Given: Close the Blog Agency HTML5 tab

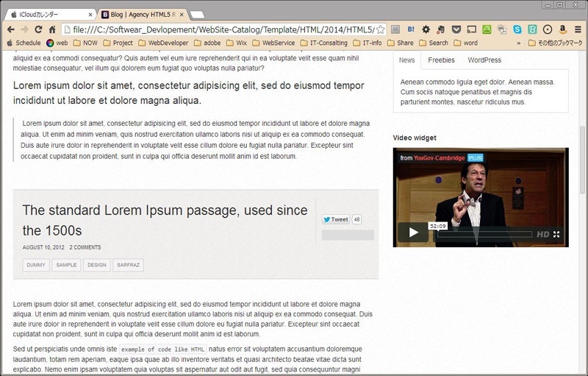Looking at the screenshot, I should coord(182,15).
